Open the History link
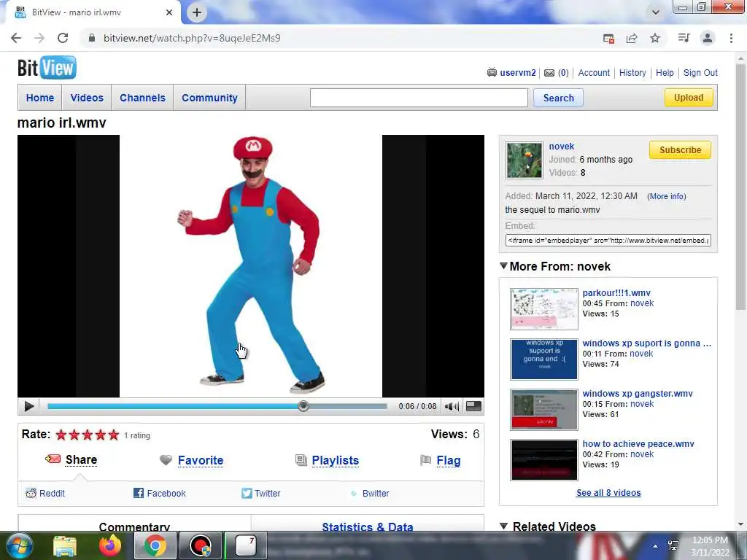This screenshot has width=747, height=560. point(632,73)
